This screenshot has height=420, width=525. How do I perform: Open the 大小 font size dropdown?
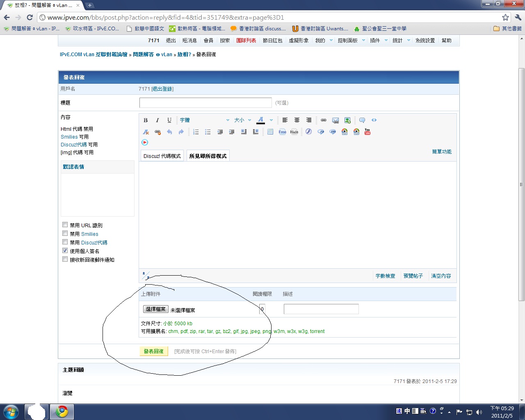point(243,120)
